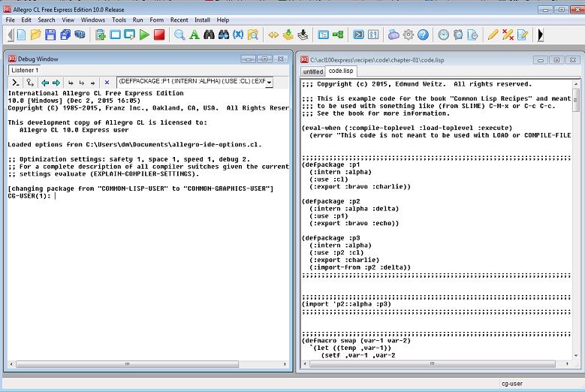Select the Listener 1 tab
The image size is (585, 392).
(x=24, y=70)
